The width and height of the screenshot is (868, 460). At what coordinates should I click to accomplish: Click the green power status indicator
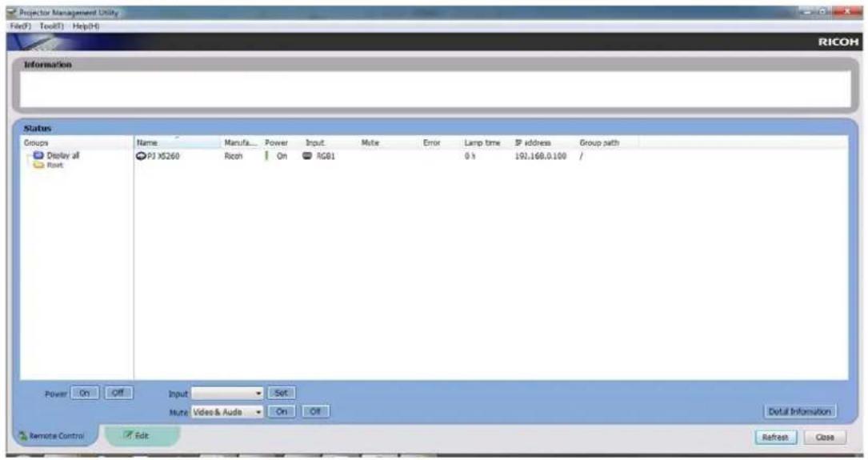coord(266,156)
